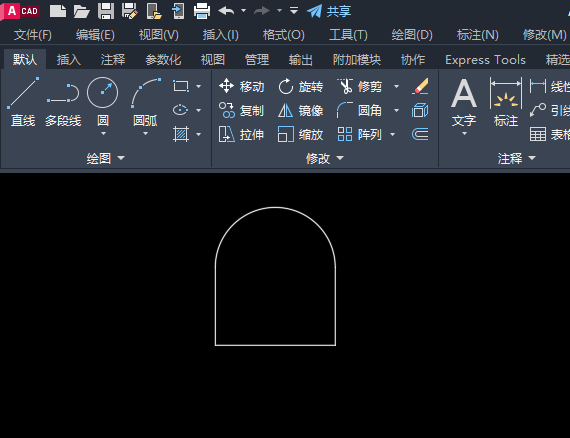Select the 修剪 trim tool
570x438 pixels.
click(359, 87)
